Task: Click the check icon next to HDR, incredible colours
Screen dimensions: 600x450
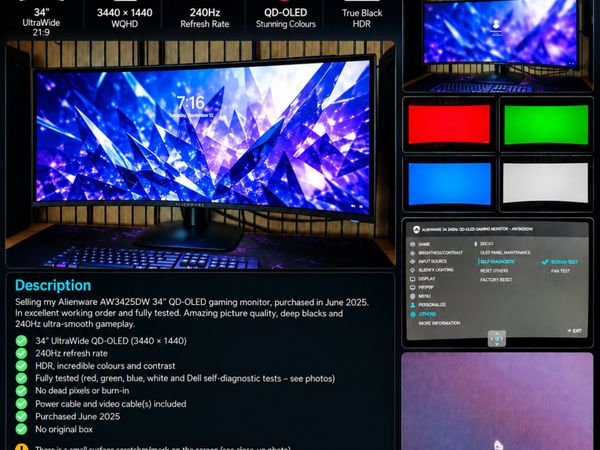Action: pyautogui.click(x=21, y=366)
